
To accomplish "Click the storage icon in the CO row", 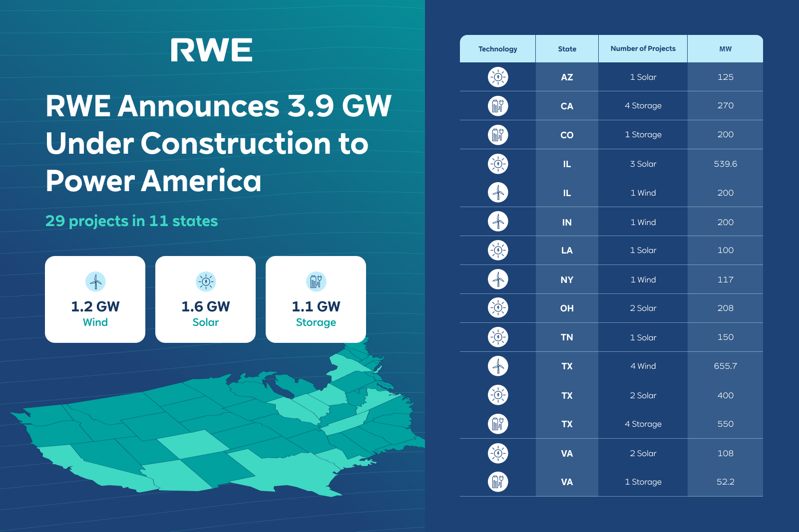I will coord(498,135).
